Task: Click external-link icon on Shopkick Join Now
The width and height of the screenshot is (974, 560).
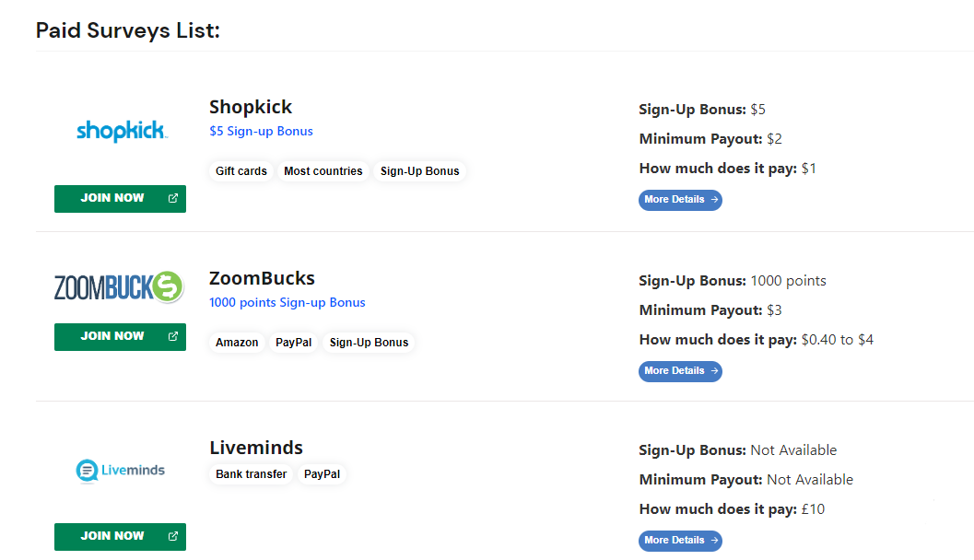Action: [173, 198]
